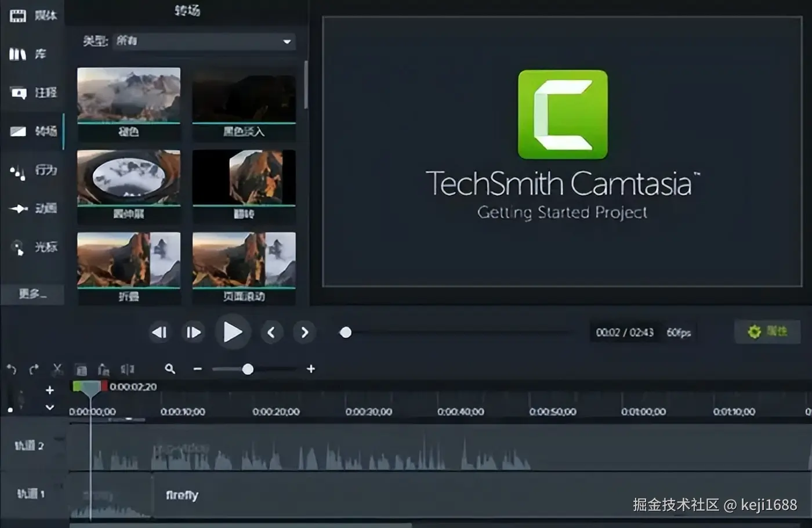
Task: Switch to the Annotations (注释) tab
Action: click(x=32, y=92)
